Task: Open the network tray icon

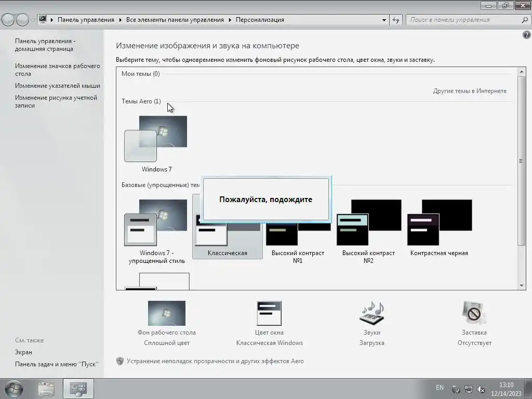Action: point(469,390)
